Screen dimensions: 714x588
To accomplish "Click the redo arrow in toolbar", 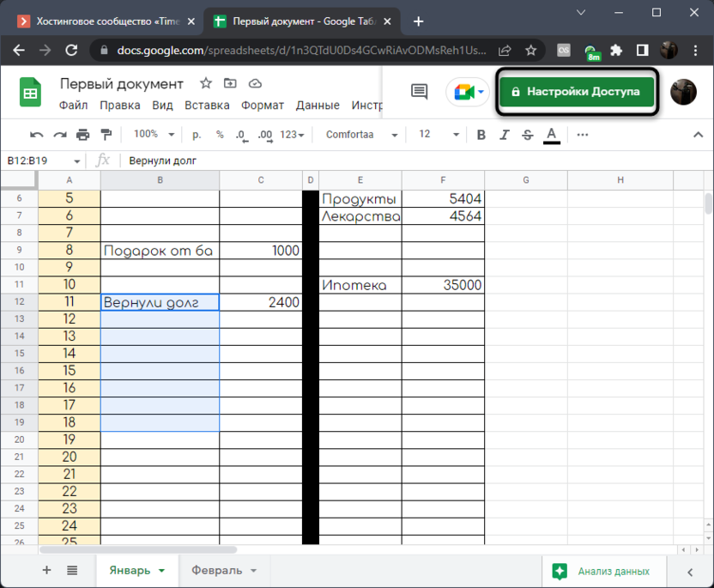I will click(59, 135).
